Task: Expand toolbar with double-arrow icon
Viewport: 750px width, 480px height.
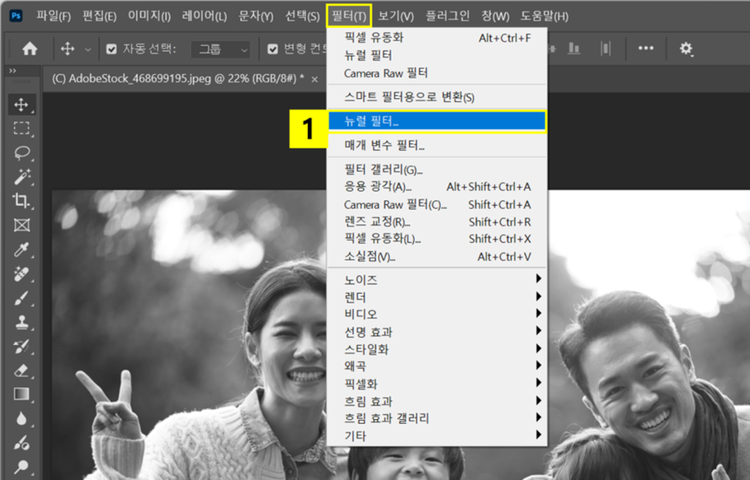Action: point(12,71)
